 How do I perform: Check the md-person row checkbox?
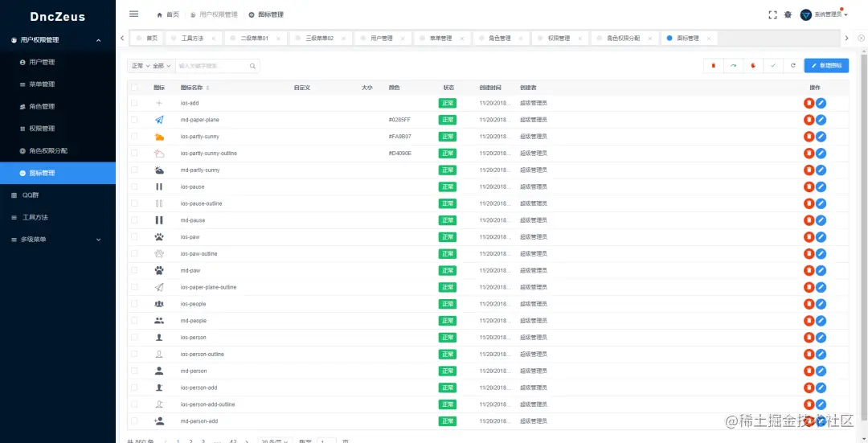(x=134, y=371)
